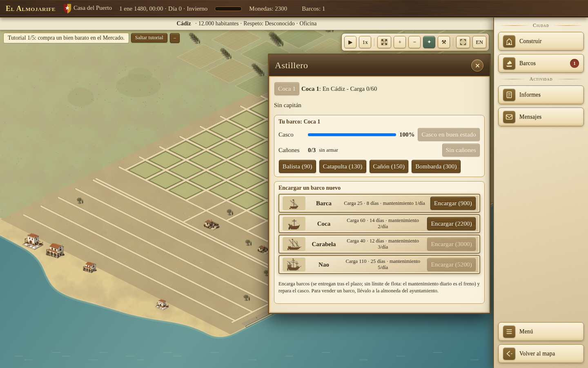Open the Menú button

coord(541,332)
